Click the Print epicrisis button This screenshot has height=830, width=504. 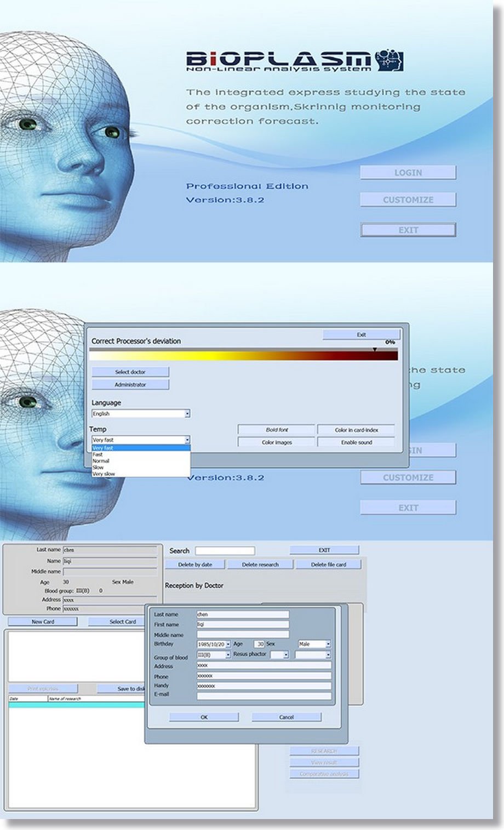[43, 689]
